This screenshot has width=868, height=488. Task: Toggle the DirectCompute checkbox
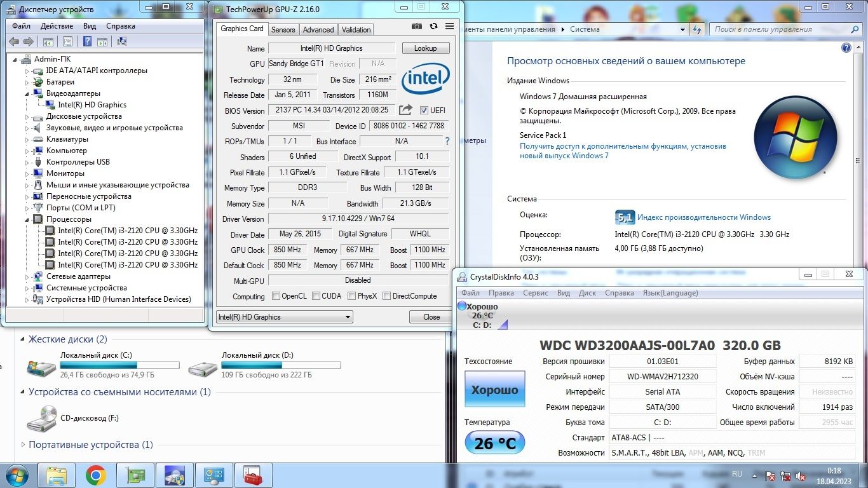[386, 296]
